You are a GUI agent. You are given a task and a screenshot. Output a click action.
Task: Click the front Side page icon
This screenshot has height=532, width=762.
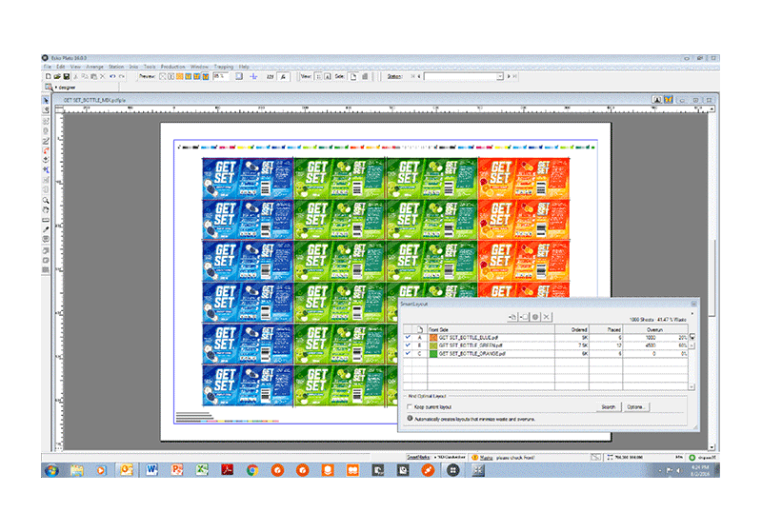(353, 76)
